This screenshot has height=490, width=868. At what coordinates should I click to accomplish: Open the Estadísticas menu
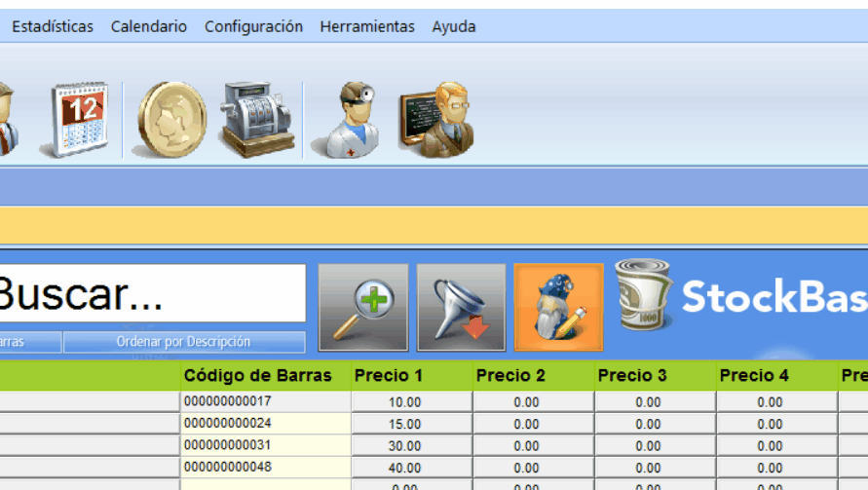point(53,26)
